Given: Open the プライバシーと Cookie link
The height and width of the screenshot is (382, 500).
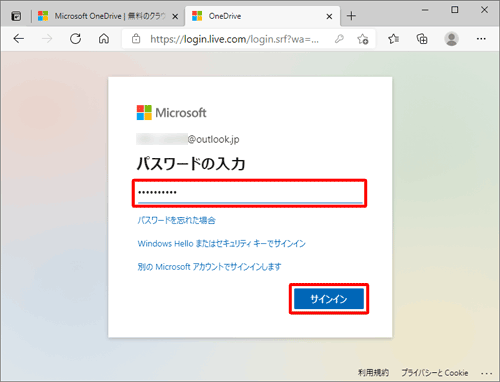Looking at the screenshot, I should click(435, 372).
